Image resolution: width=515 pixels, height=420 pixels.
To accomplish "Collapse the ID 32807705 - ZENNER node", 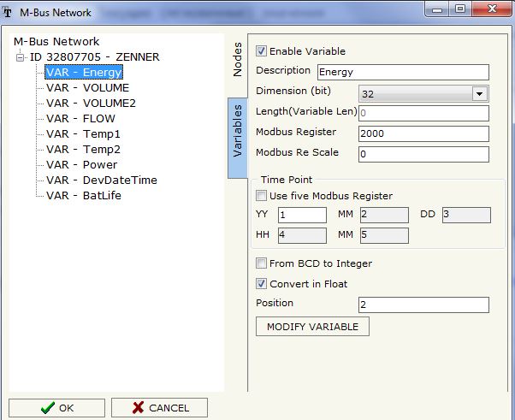I will [21, 57].
